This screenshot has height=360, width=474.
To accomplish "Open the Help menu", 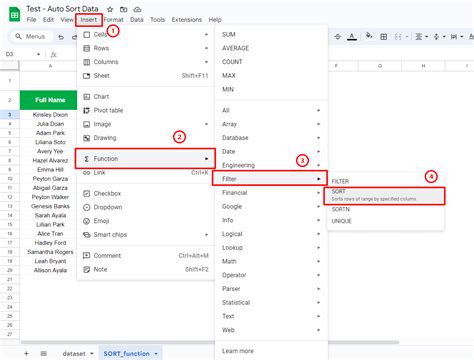I will 215,20.
